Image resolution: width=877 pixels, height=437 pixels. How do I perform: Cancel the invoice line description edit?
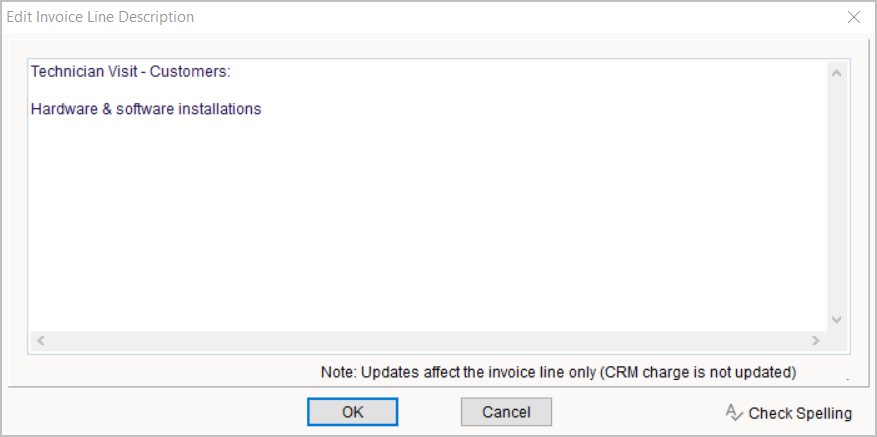tap(506, 412)
